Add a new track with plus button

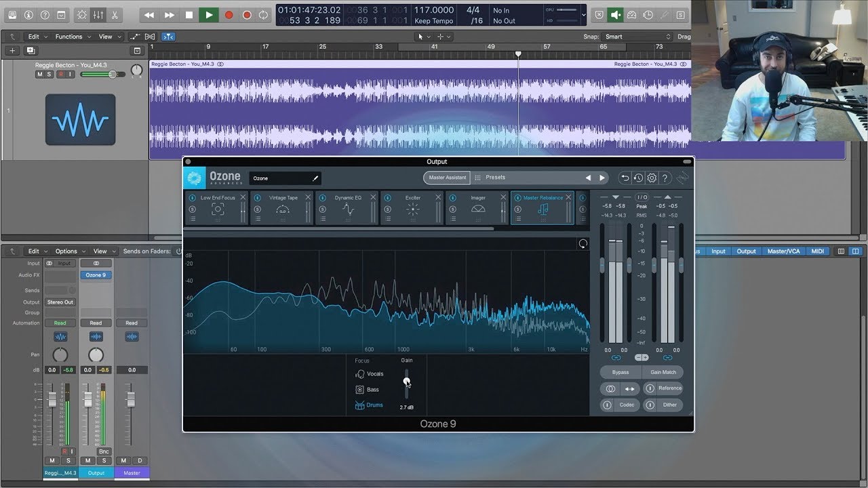(x=12, y=51)
